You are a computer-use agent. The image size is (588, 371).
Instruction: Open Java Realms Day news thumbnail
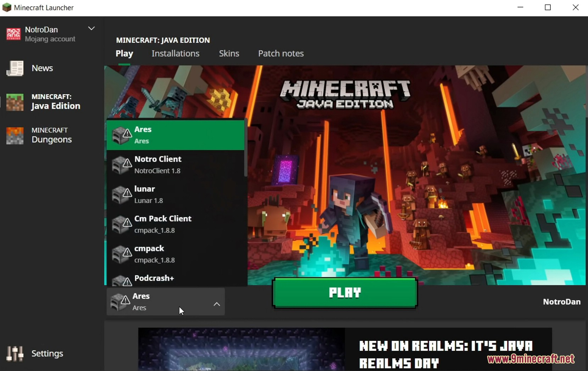pos(242,349)
